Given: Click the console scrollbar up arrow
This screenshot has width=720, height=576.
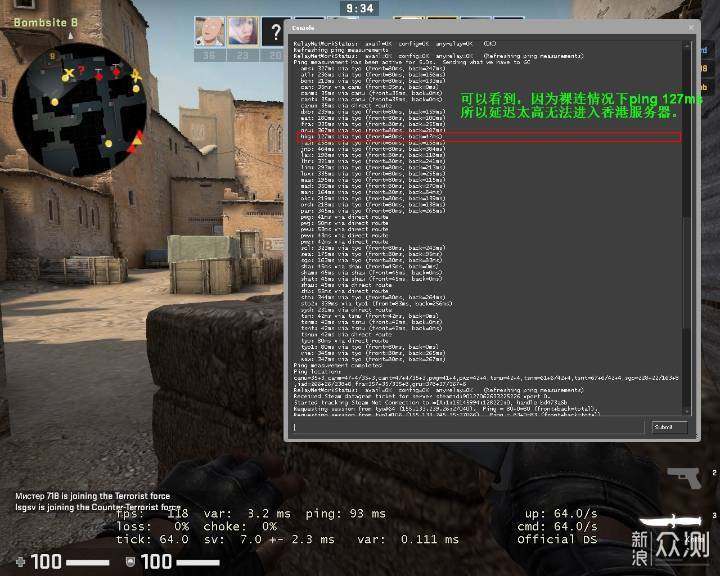Looking at the screenshot, I should 687,45.
